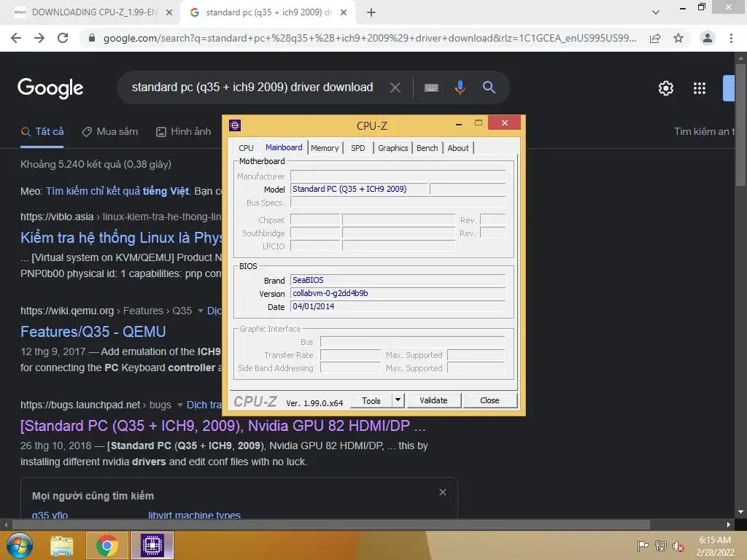
Task: Close the DOWNLOADING CPU-Z tab
Action: 169,12
